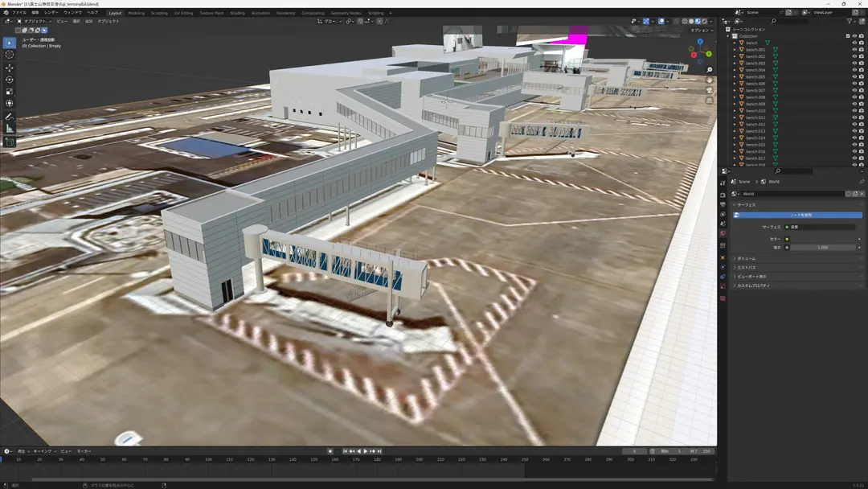Activate the 3D Cursor tool
868x489 pixels.
click(10, 55)
